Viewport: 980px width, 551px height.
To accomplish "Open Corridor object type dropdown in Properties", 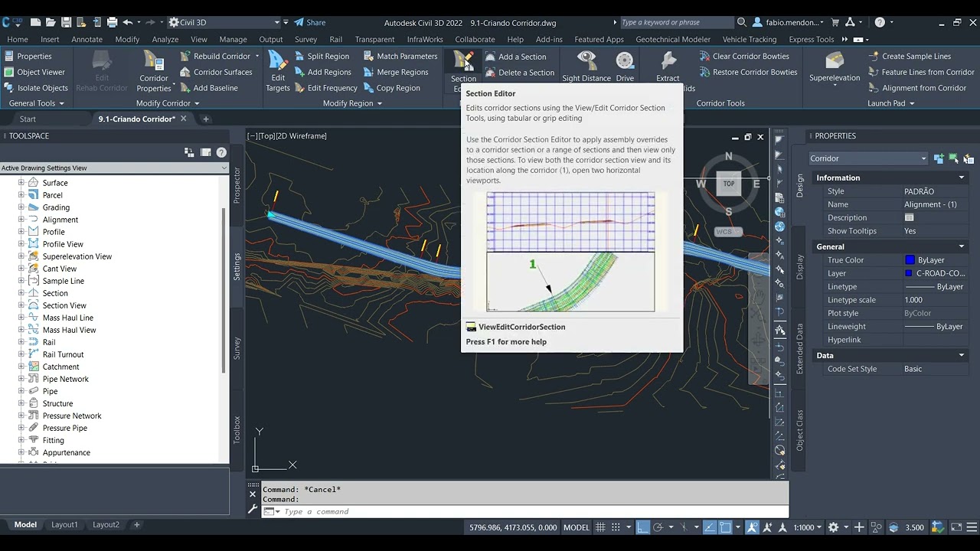I will (868, 158).
